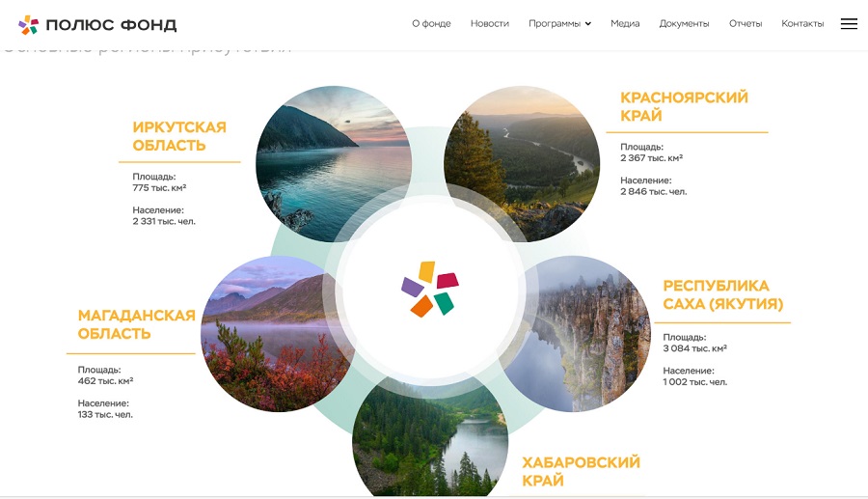The height and width of the screenshot is (499, 868).
Task: Click the Республика Саха (Якутия) heading
Action: pyautogui.click(x=723, y=294)
